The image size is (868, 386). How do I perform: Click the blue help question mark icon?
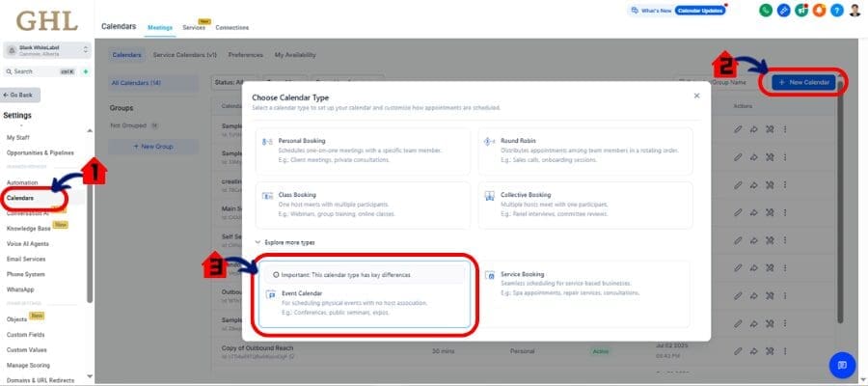[836, 10]
